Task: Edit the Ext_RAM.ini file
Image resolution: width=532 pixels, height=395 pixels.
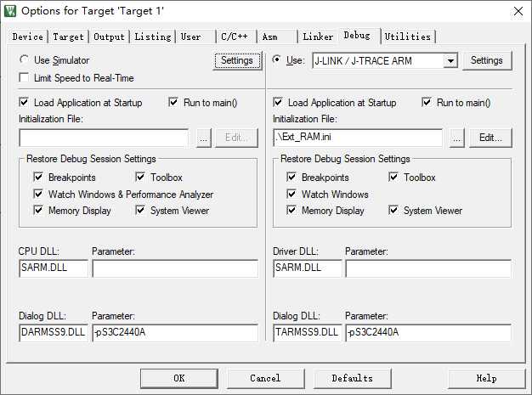Action: (x=490, y=138)
